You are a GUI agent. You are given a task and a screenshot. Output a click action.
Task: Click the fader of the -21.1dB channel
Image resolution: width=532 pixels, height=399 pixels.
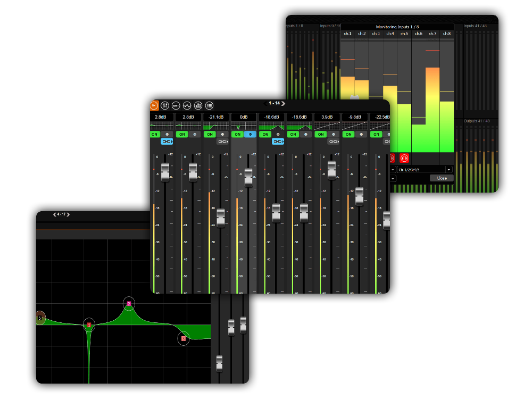pyautogui.click(x=221, y=218)
